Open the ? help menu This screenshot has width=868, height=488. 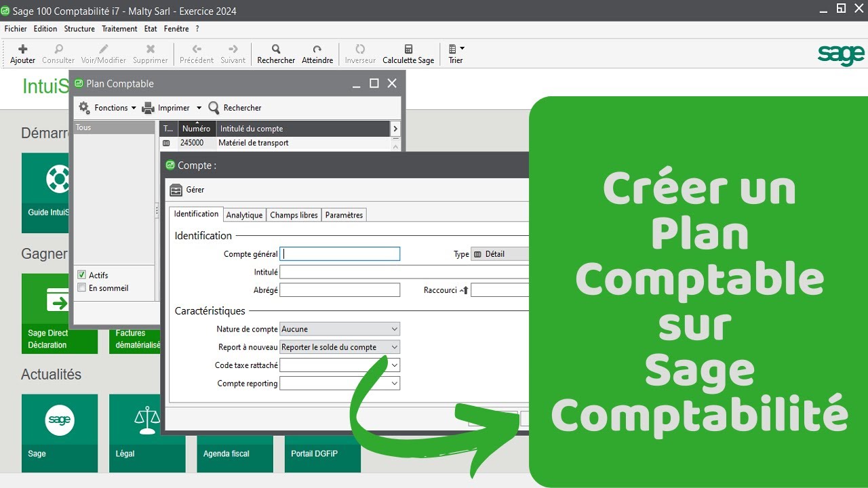(x=197, y=29)
